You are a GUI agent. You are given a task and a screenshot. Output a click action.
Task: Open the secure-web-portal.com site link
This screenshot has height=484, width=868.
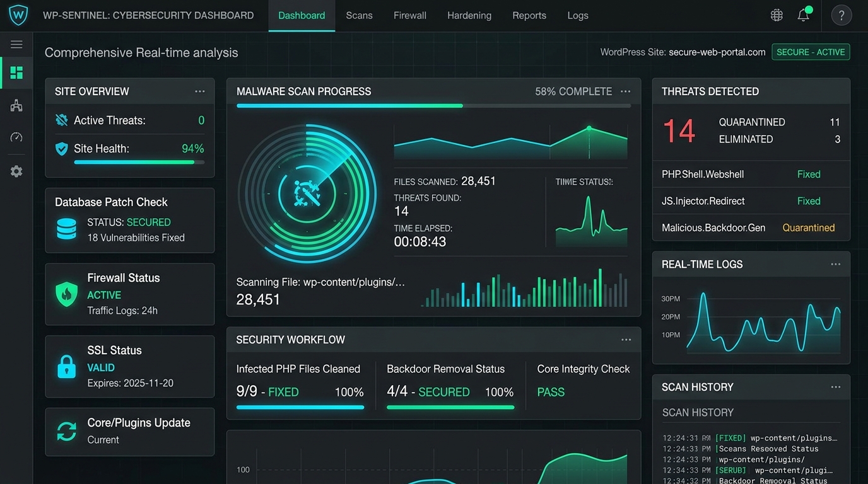[x=717, y=52]
